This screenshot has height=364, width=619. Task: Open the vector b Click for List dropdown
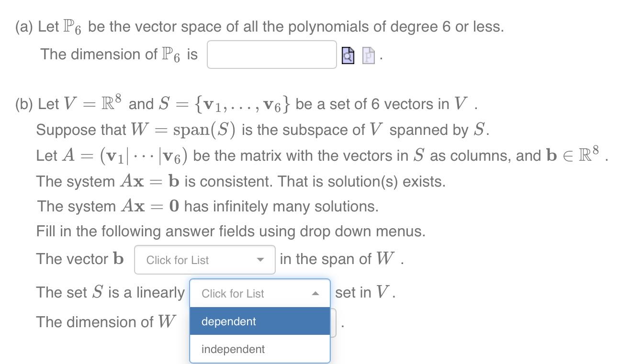pyautogui.click(x=204, y=260)
